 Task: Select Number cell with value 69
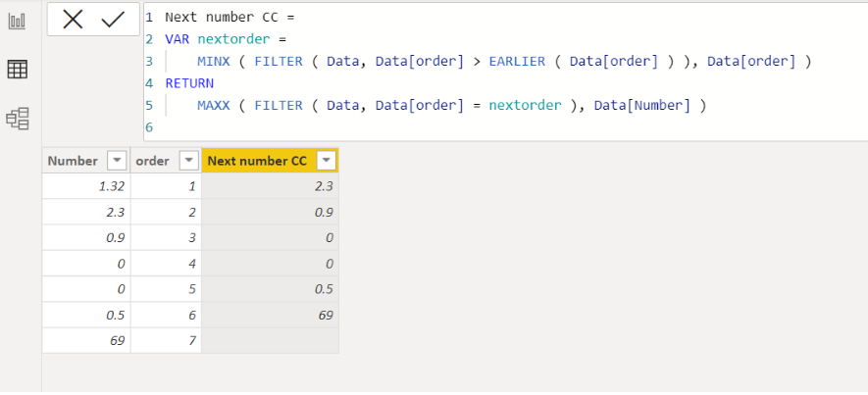pos(86,340)
